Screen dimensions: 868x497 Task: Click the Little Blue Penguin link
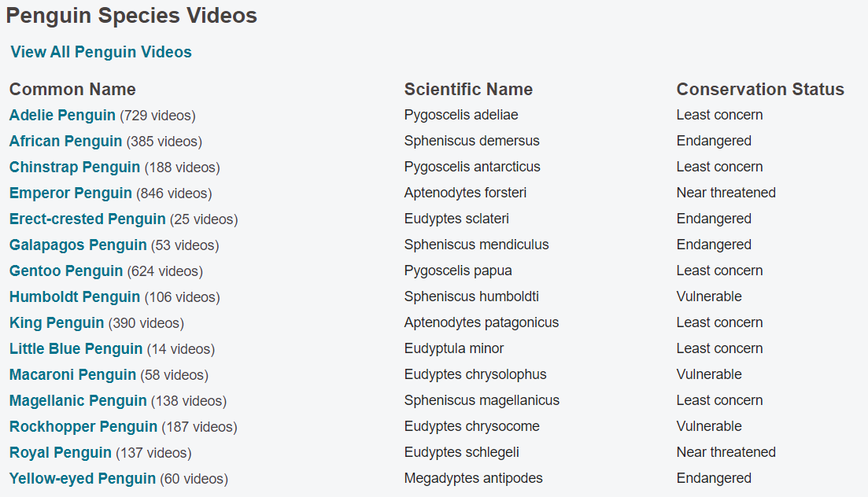pyautogui.click(x=76, y=349)
